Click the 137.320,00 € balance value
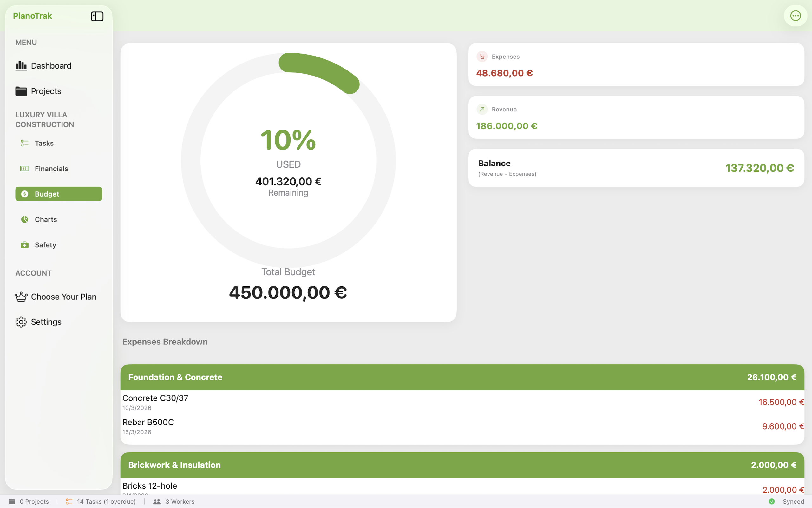The height and width of the screenshot is (508, 812). [760, 168]
